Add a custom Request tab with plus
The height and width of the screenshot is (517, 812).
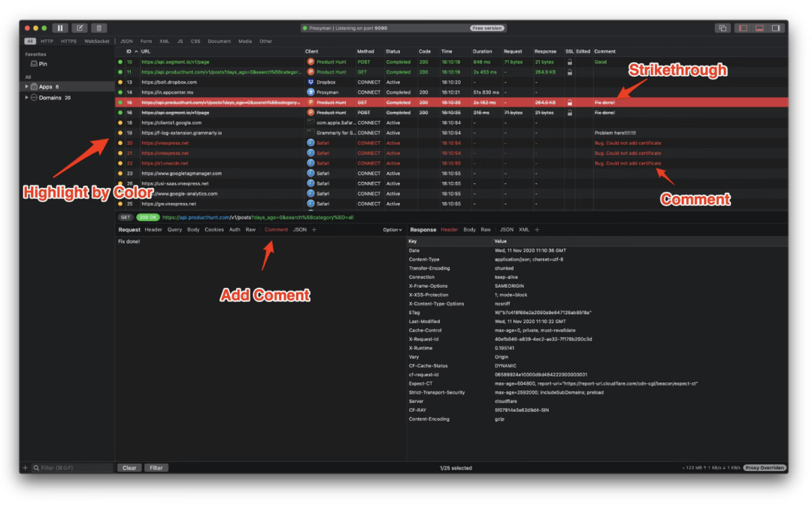point(314,229)
